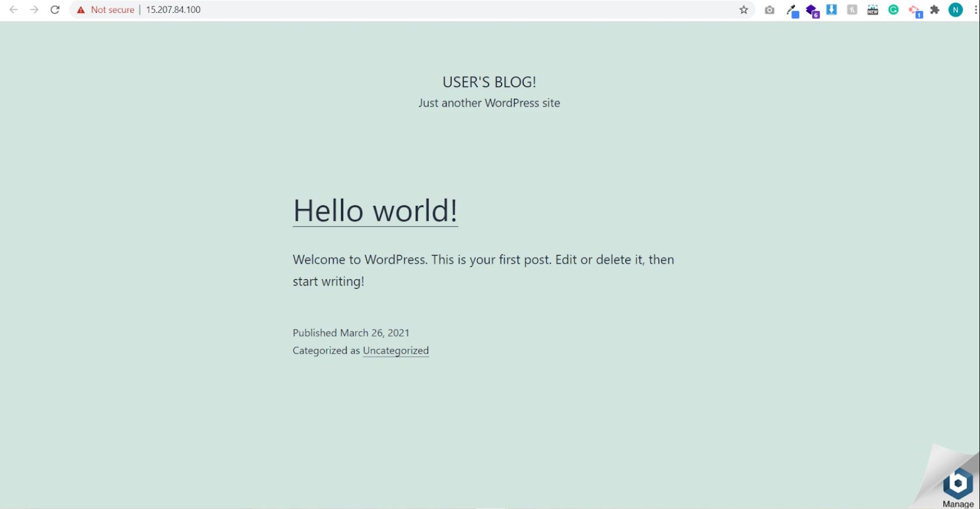Open the purple extension with badge 6
980x509 pixels.
click(x=813, y=11)
